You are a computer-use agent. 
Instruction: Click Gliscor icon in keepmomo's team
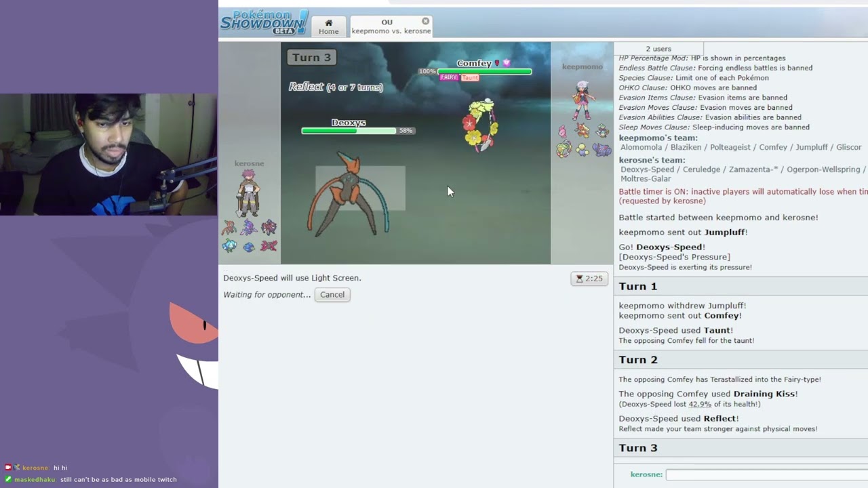tap(601, 149)
